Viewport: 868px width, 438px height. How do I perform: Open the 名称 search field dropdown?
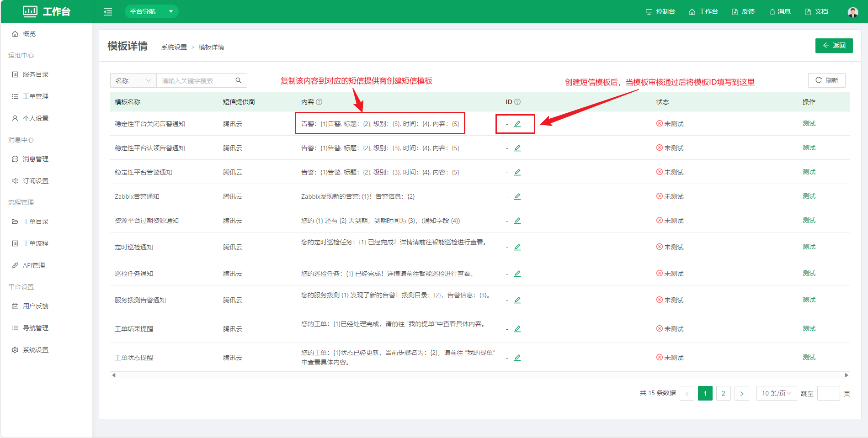click(x=133, y=80)
